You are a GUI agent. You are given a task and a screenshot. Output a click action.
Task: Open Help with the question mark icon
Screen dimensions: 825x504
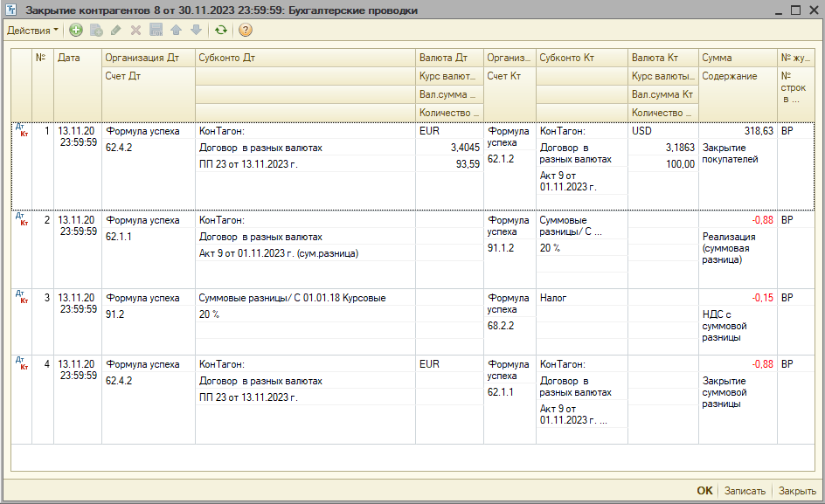tap(246, 30)
